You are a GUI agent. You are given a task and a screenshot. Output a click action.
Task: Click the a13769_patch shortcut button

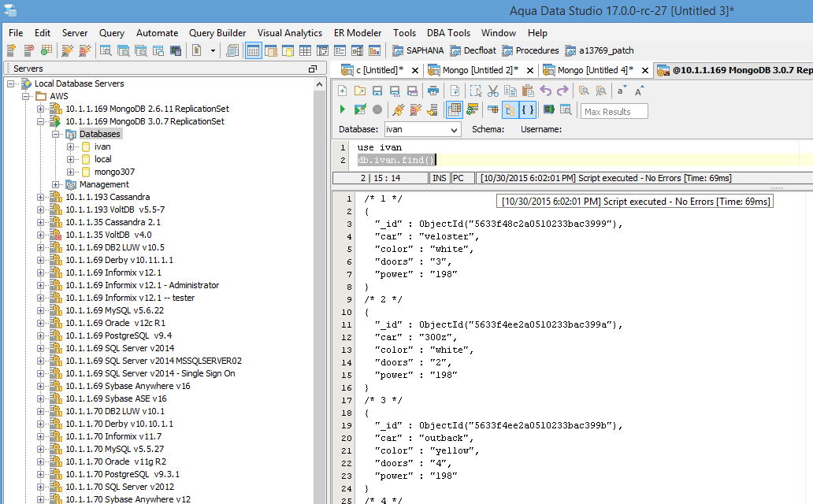point(600,50)
